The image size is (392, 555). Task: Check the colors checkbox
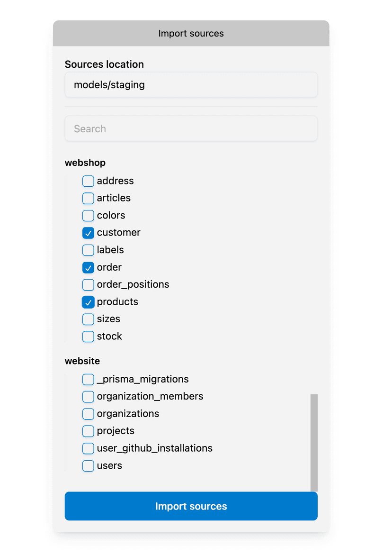(x=88, y=216)
